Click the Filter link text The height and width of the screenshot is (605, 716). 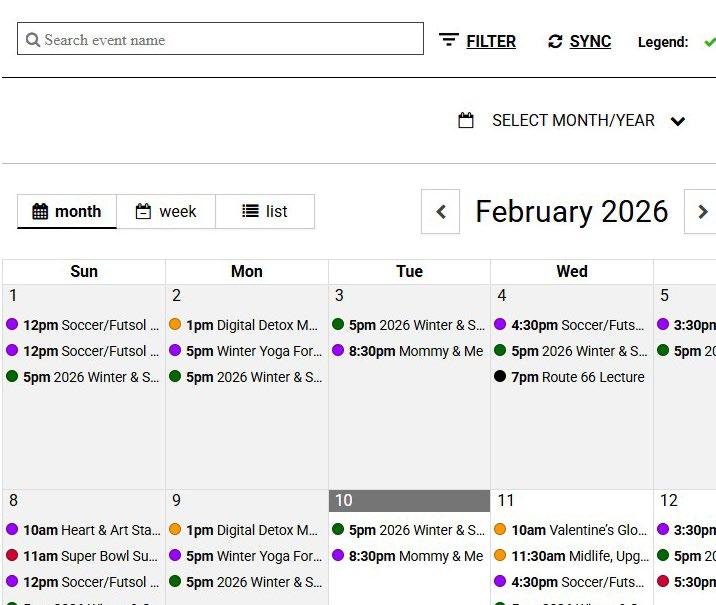tap(491, 41)
